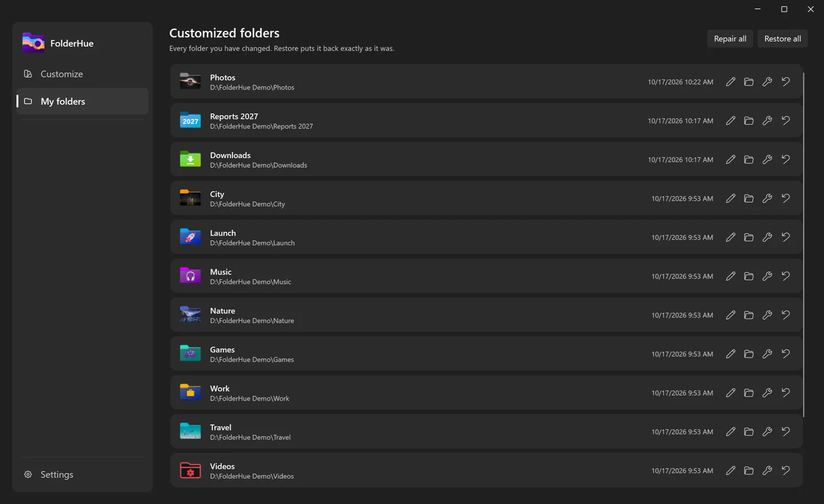Viewport: 824px width, 504px height.
Task: Edit the Work folder pencil icon
Action: 730,393
